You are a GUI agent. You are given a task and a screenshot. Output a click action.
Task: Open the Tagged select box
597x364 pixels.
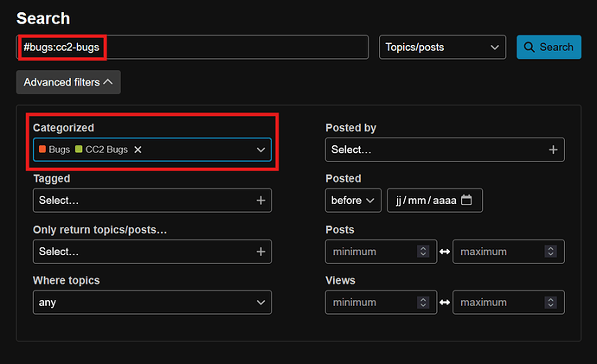click(152, 201)
